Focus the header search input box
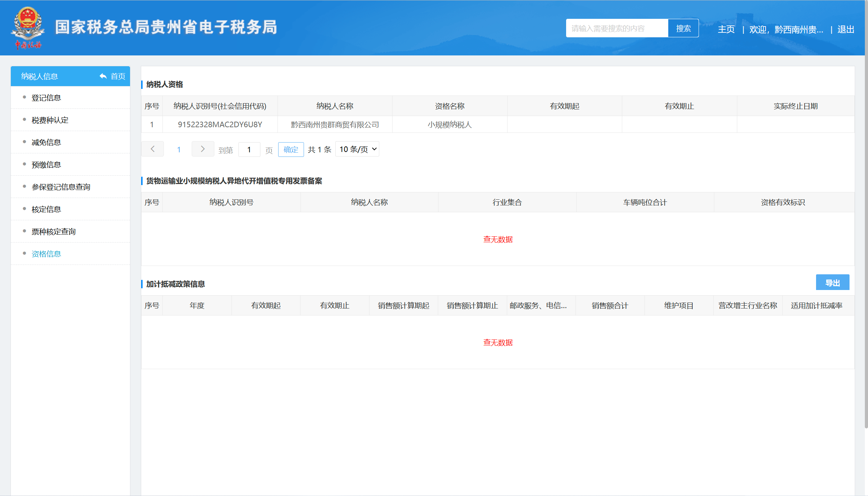Viewport: 868px width, 496px height. (x=617, y=28)
